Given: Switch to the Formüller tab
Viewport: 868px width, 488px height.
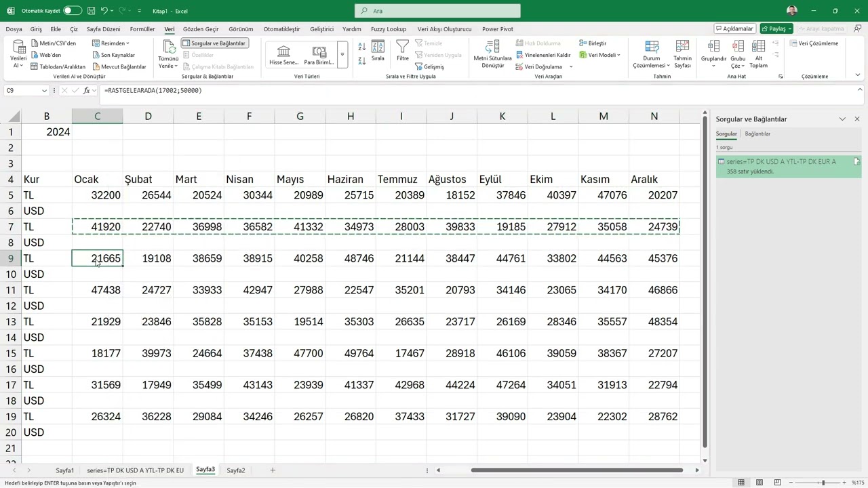Looking at the screenshot, I should [142, 29].
